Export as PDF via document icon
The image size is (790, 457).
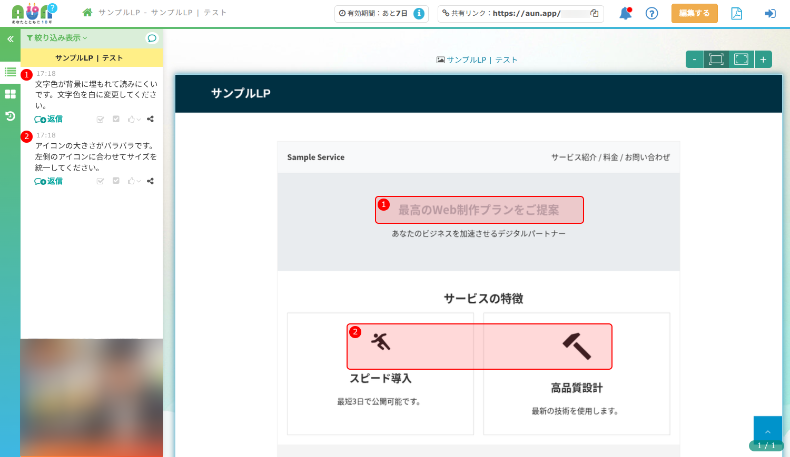736,14
